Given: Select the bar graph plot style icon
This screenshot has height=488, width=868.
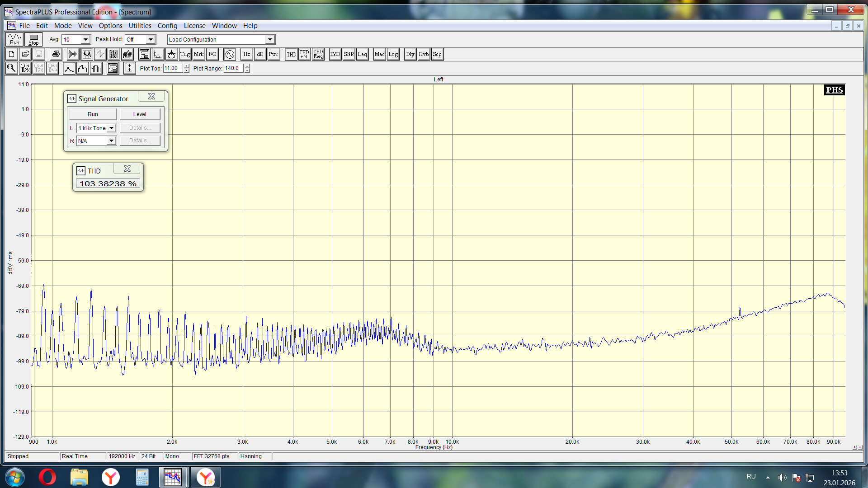Looking at the screenshot, I should (96, 68).
